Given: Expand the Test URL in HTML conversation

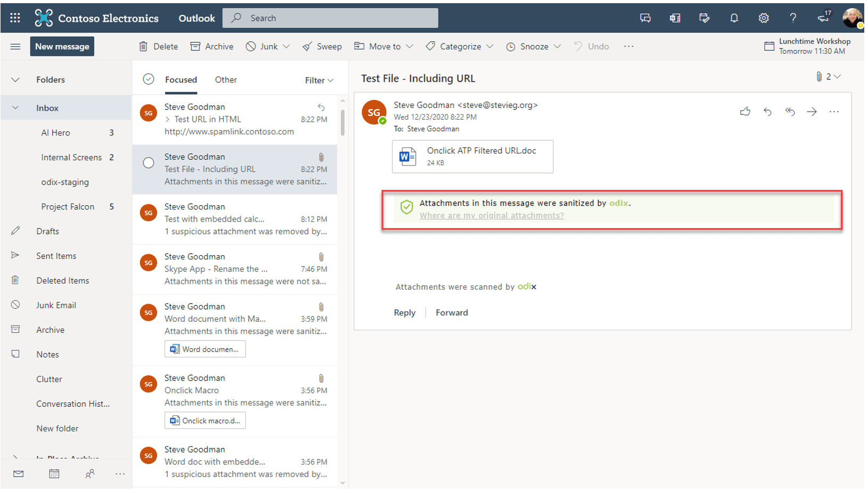Looking at the screenshot, I should point(168,120).
